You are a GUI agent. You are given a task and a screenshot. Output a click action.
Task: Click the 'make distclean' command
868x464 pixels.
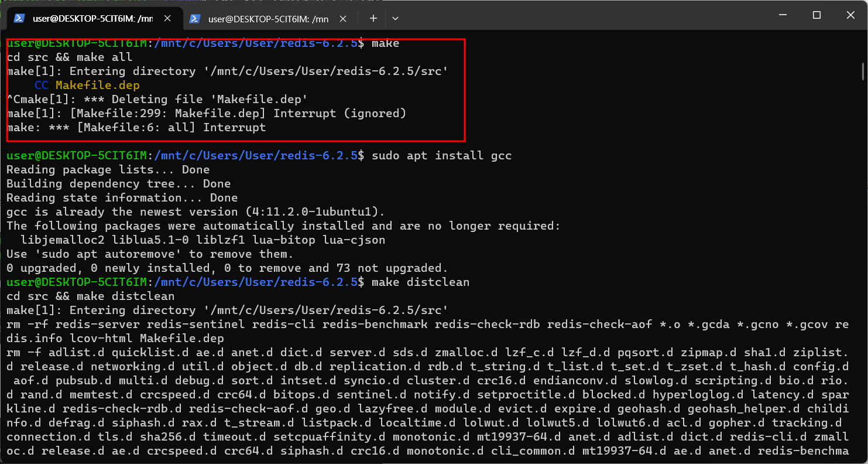coord(421,282)
